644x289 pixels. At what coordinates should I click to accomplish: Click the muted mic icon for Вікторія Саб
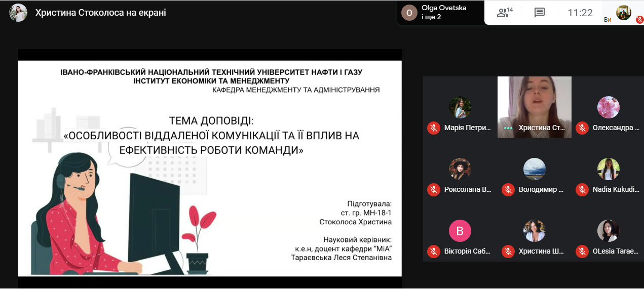pyautogui.click(x=433, y=251)
